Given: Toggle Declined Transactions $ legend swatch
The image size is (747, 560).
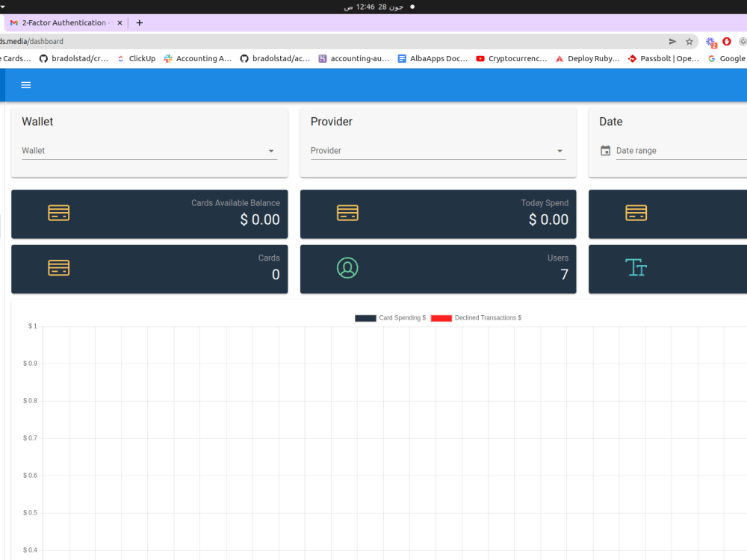Looking at the screenshot, I should coord(441,318).
